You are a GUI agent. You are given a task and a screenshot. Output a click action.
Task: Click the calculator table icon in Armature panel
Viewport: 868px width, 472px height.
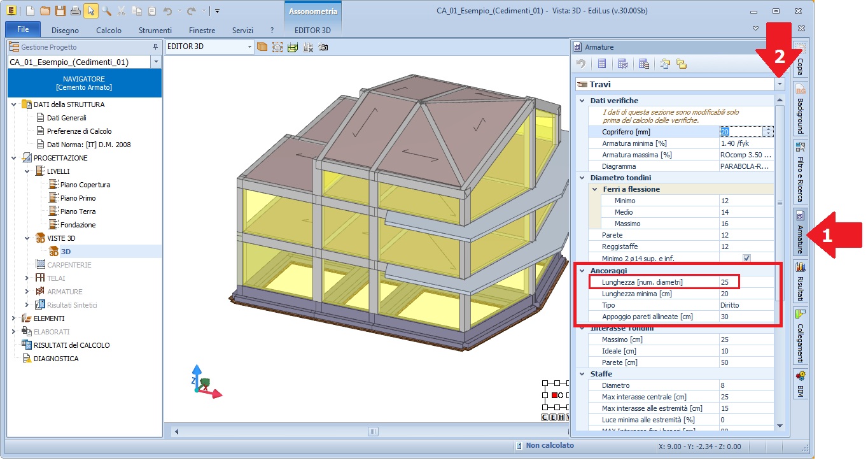click(601, 64)
